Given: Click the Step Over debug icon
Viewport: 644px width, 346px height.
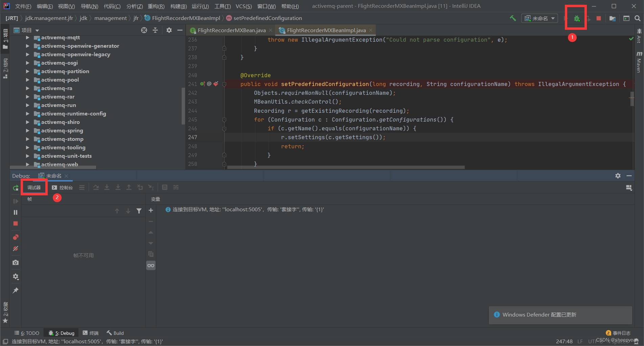Looking at the screenshot, I should pyautogui.click(x=96, y=187).
